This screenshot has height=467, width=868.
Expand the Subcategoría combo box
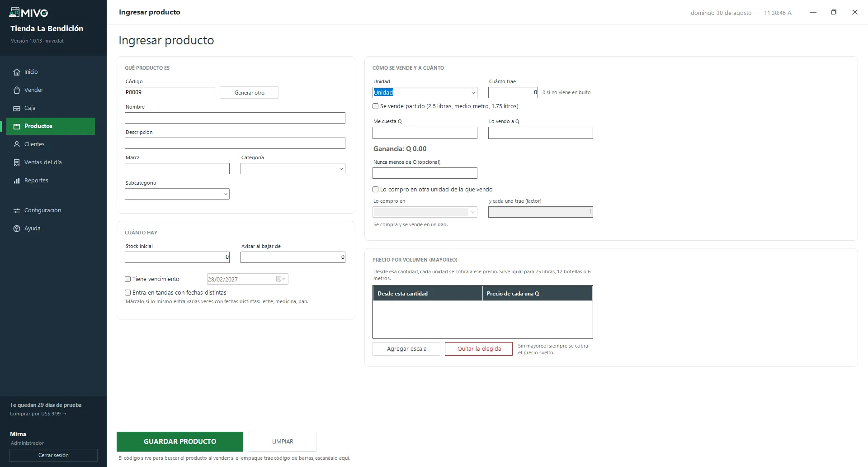pyautogui.click(x=225, y=194)
